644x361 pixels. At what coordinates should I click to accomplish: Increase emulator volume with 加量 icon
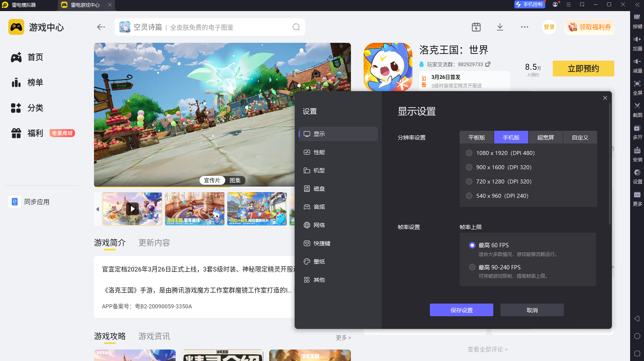coord(637,44)
